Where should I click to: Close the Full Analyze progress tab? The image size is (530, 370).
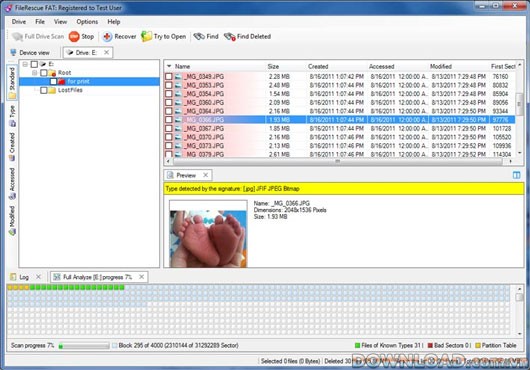(x=142, y=277)
